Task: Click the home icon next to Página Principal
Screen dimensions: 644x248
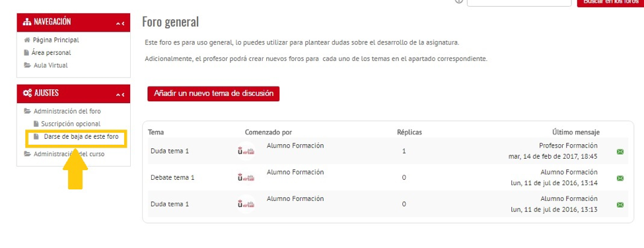Action: click(27, 40)
